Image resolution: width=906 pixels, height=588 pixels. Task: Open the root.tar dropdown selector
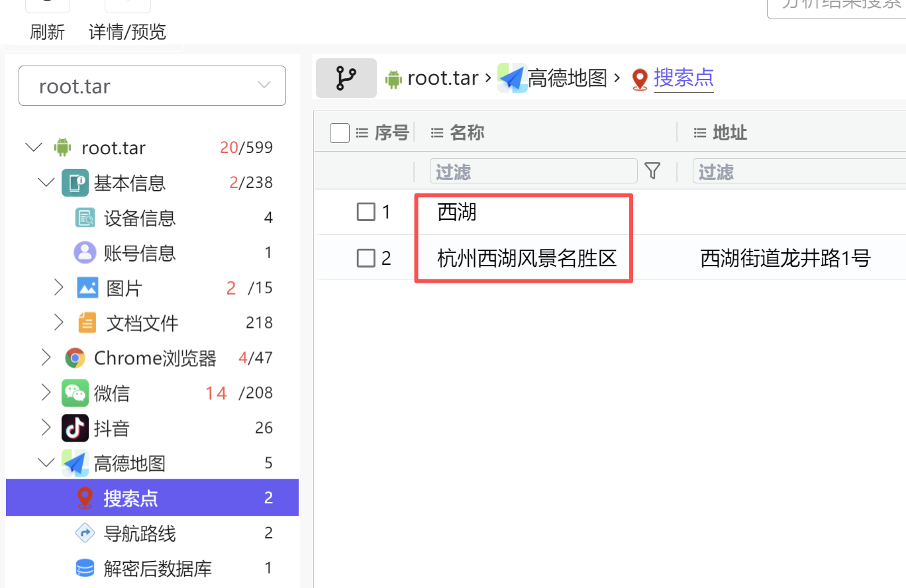click(152, 85)
